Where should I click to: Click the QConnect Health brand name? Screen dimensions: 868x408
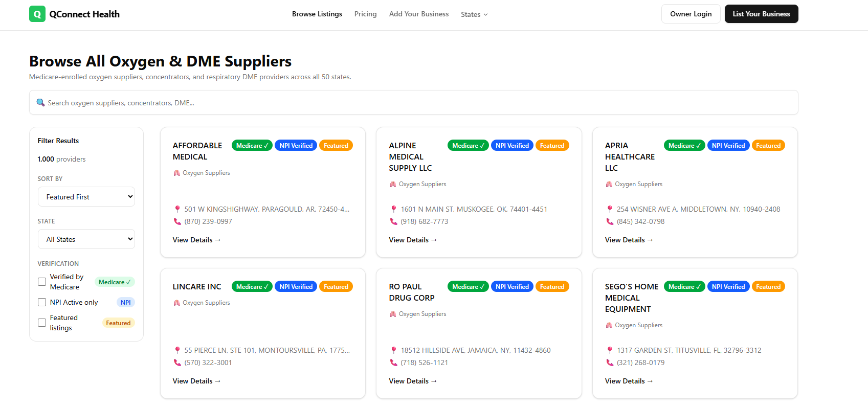click(84, 14)
